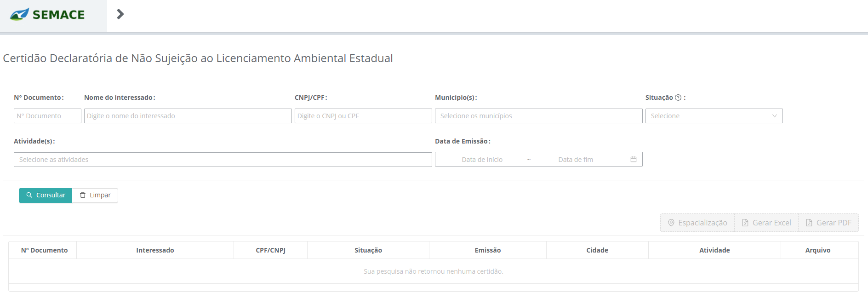Click the CPF/CNPJ column header
This screenshot has height=299, width=868.
click(270, 250)
